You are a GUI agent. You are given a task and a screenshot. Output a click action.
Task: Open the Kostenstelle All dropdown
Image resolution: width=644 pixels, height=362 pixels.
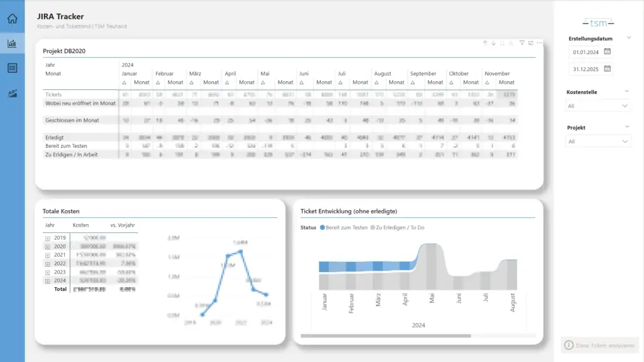point(597,106)
